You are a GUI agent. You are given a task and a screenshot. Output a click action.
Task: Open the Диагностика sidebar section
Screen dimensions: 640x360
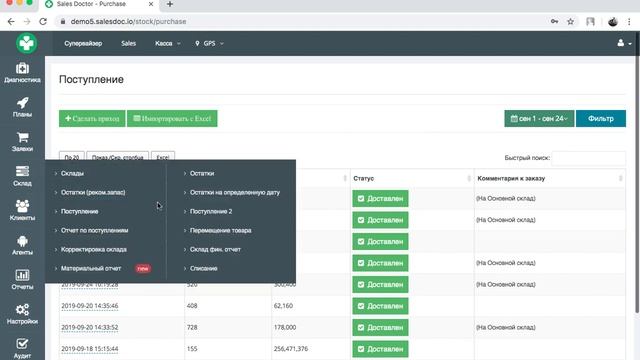click(22, 73)
